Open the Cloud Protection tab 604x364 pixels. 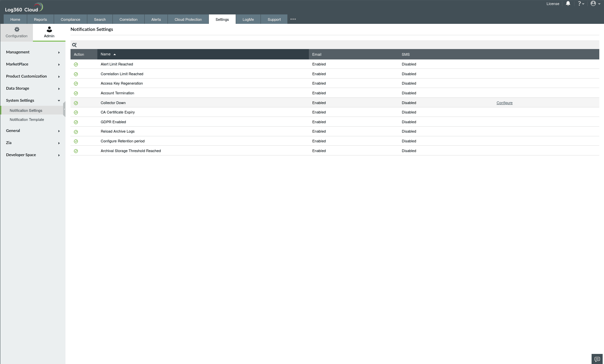click(x=188, y=19)
